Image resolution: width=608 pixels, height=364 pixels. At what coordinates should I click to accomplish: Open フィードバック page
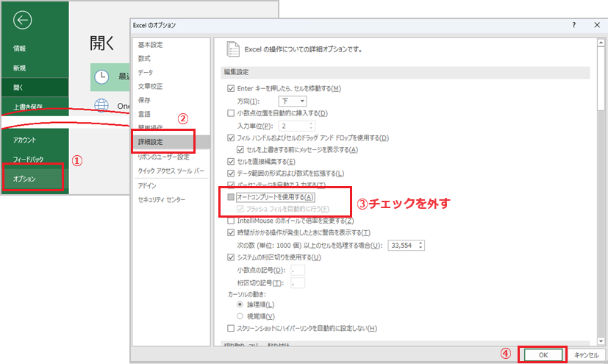(x=28, y=160)
